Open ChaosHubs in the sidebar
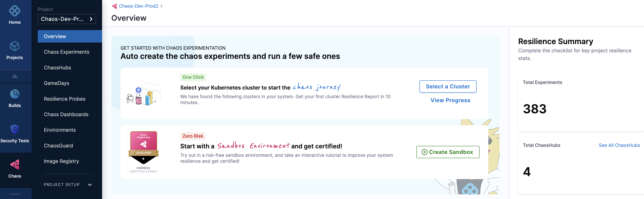The image size is (644, 199). coord(57,68)
